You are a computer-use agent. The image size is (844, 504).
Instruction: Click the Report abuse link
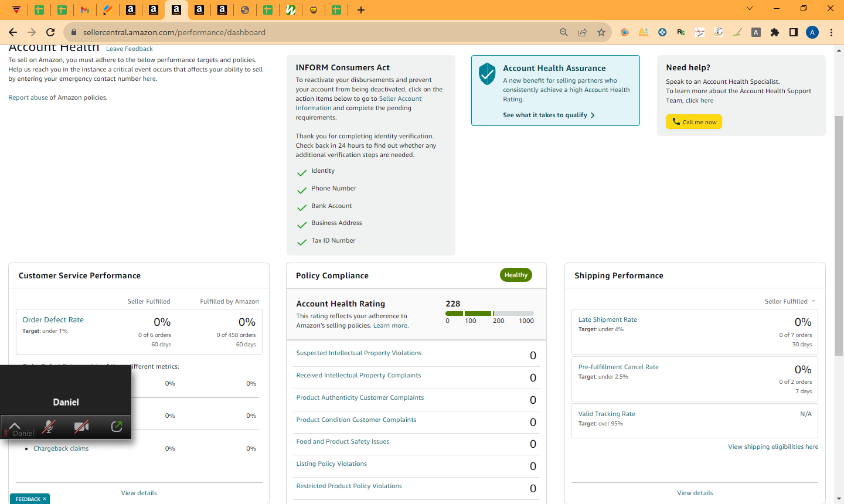(x=28, y=97)
